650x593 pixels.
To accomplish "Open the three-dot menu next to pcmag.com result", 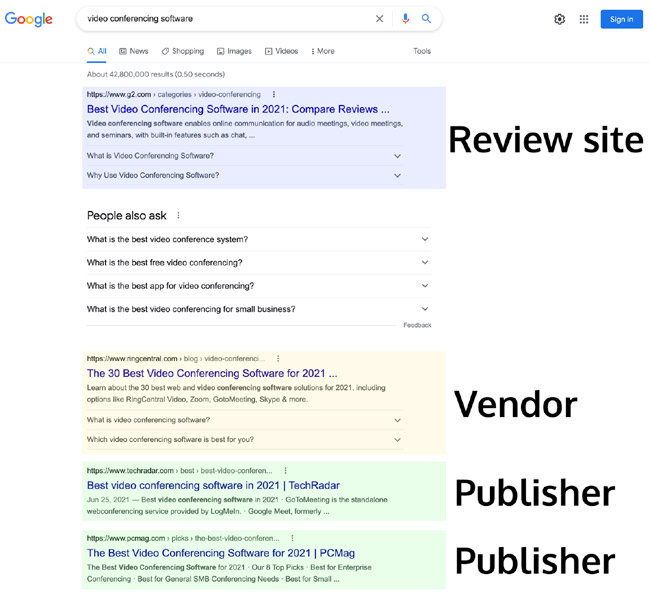I will point(292,538).
